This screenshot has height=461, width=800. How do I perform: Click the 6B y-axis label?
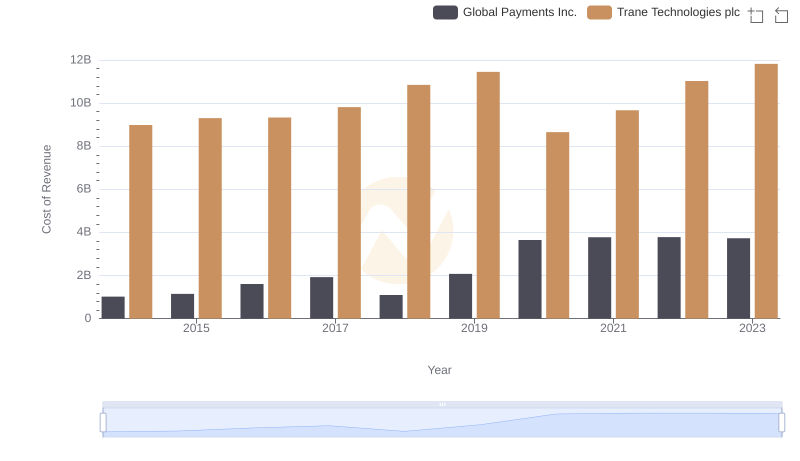(84, 189)
